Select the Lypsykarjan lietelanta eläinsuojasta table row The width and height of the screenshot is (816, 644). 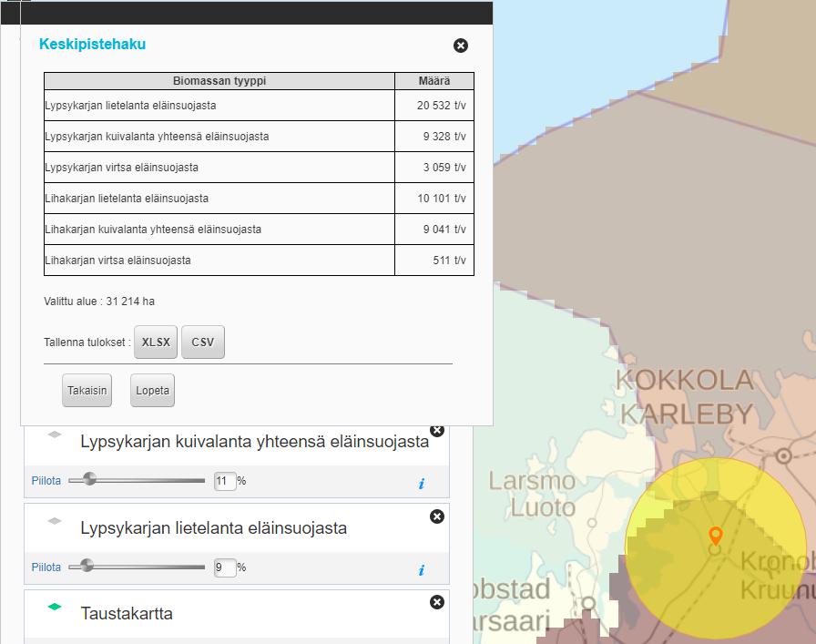pyautogui.click(x=260, y=105)
